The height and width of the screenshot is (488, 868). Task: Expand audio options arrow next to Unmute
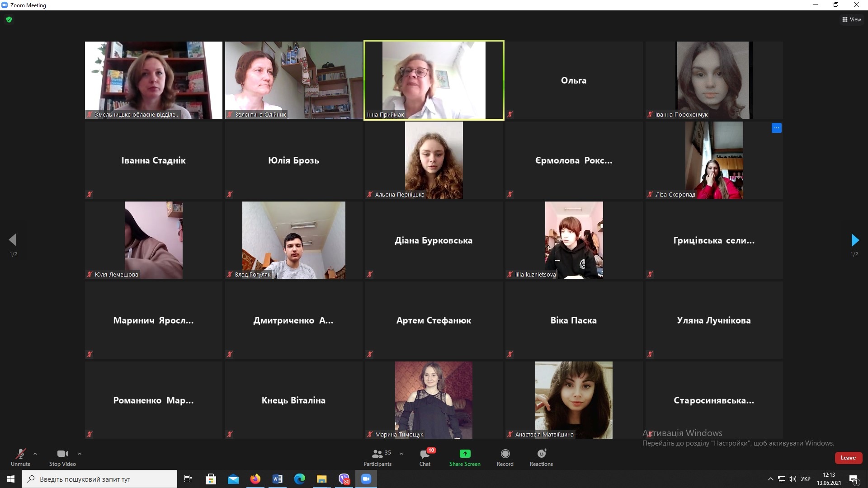click(x=35, y=454)
